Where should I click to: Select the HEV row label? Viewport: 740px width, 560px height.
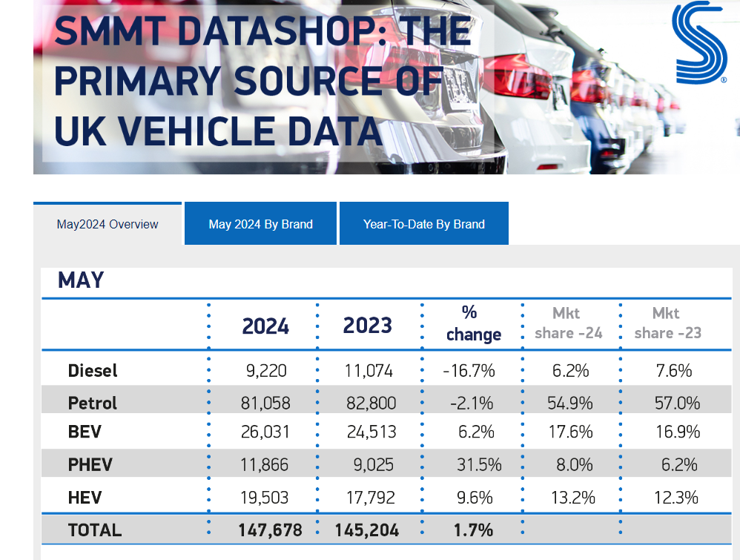pos(85,497)
